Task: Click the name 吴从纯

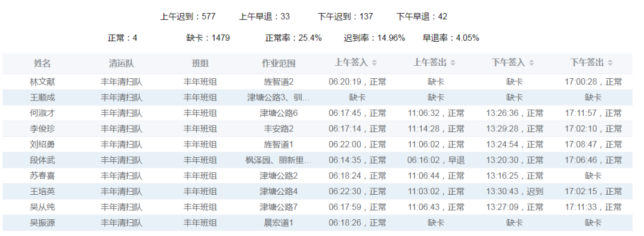Action: click(x=42, y=207)
